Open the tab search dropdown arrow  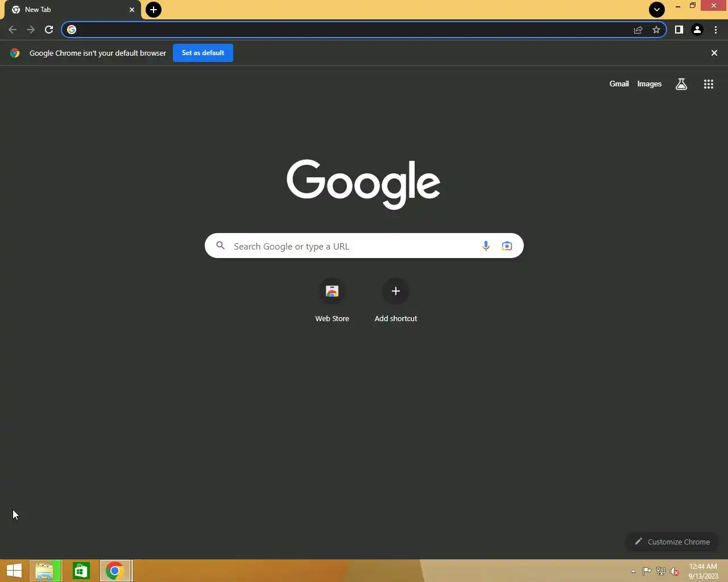(x=657, y=9)
